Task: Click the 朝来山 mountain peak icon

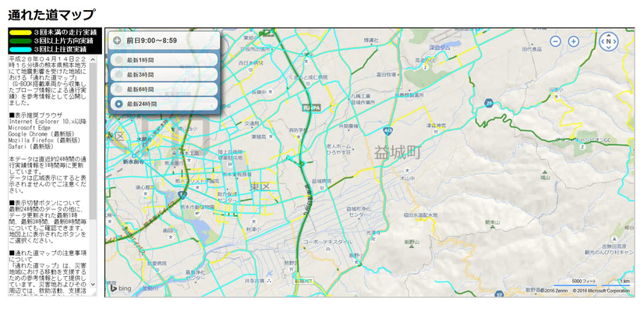Action: point(492,227)
